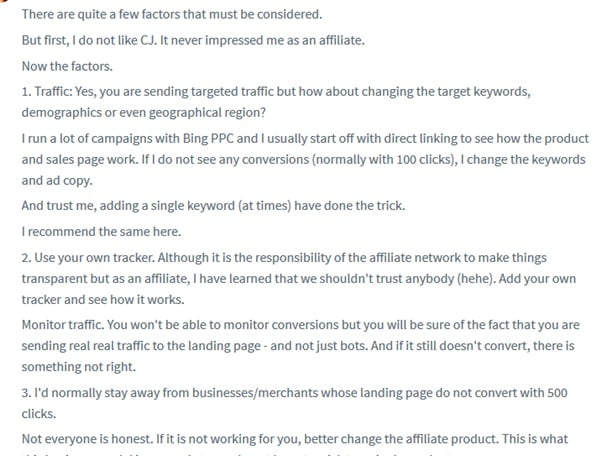Click the line 'something not right.'
Image resolution: width=596 pixels, height=456 pixels.
79,367
